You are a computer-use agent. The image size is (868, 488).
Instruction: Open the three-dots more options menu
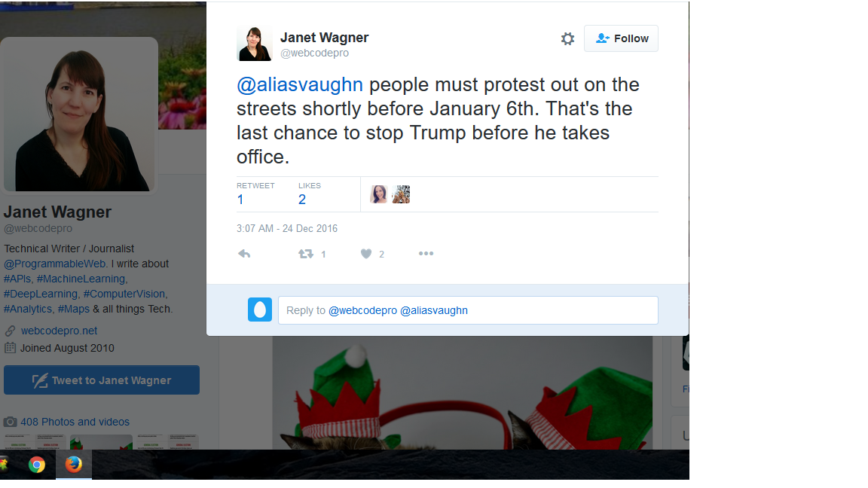click(426, 253)
